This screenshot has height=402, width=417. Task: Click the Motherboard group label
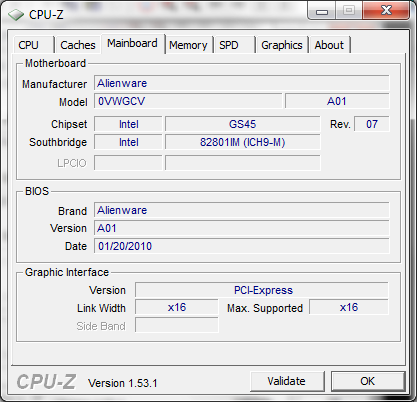click(x=55, y=63)
